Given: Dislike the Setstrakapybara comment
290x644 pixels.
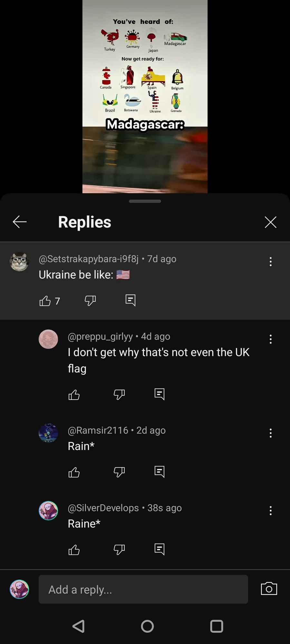Looking at the screenshot, I should (90, 301).
